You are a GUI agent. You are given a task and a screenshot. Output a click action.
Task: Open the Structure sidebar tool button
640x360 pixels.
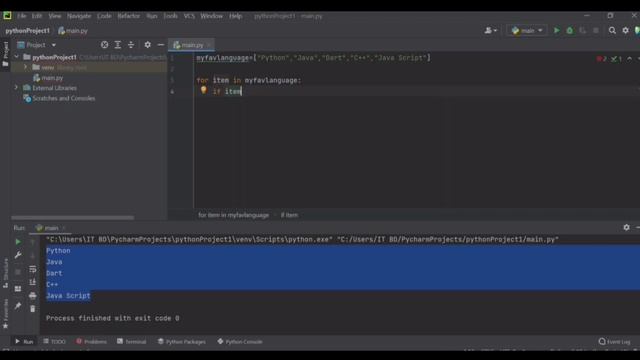pyautogui.click(x=5, y=273)
